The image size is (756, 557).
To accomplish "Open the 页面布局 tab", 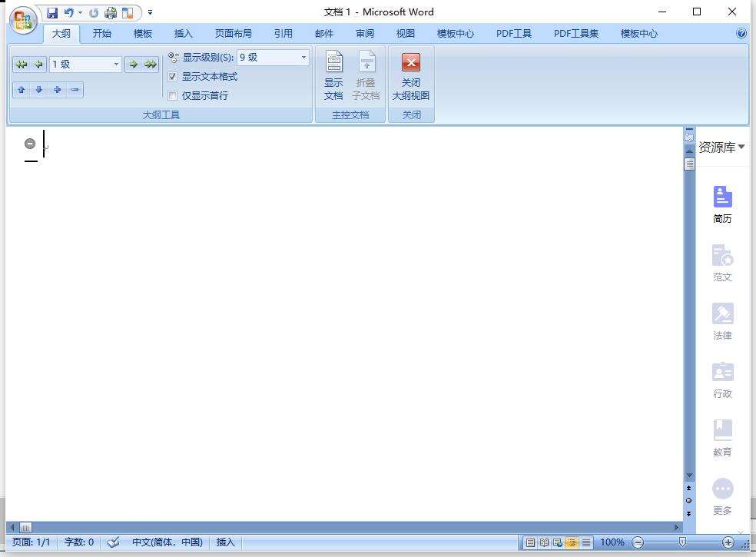I will pyautogui.click(x=234, y=33).
